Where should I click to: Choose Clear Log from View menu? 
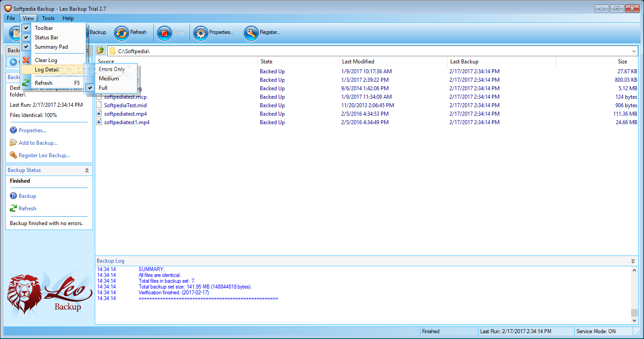click(x=53, y=60)
